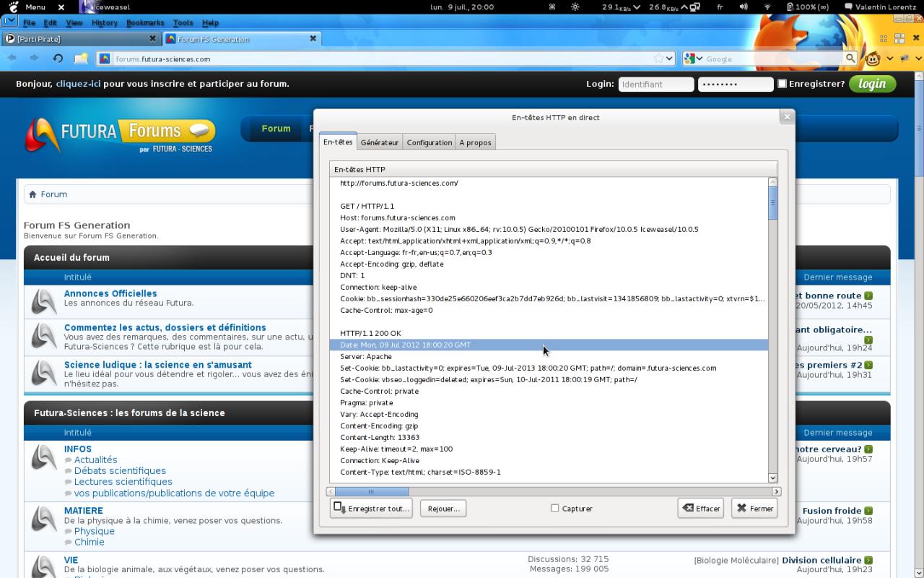Click the Rejouer... button
This screenshot has width=924, height=578.
443,509
